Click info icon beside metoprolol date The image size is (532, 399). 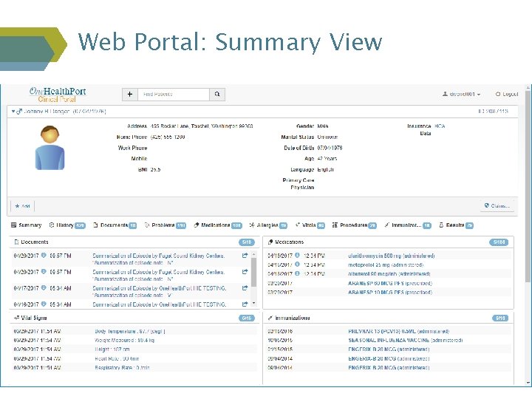click(297, 265)
